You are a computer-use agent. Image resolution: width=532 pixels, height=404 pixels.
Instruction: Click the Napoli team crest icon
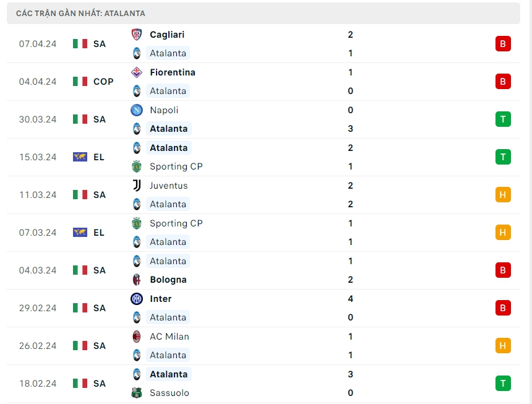(x=137, y=110)
